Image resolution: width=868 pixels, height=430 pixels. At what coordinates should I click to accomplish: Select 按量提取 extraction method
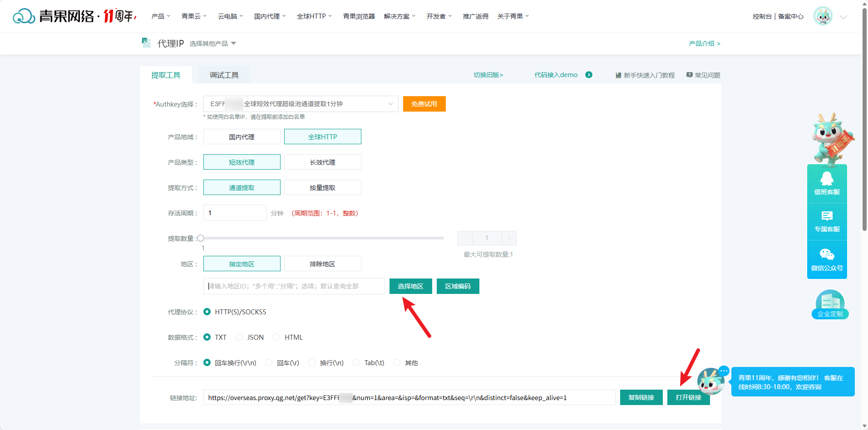click(x=322, y=187)
